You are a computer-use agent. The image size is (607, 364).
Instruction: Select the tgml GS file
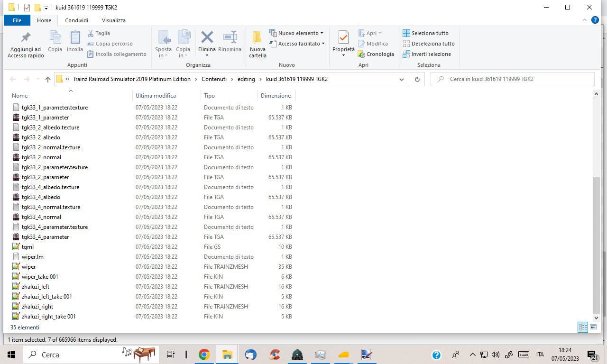(28, 247)
